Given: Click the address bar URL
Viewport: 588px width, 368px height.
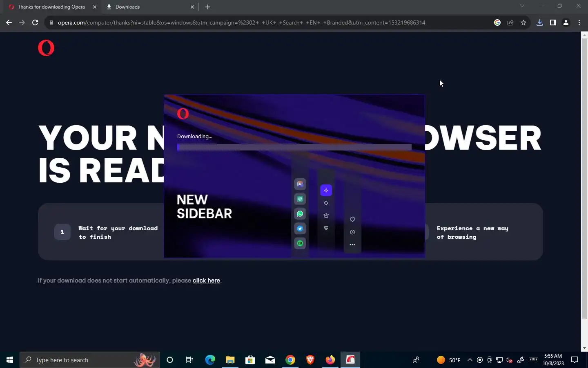Looking at the screenshot, I should pos(241,22).
